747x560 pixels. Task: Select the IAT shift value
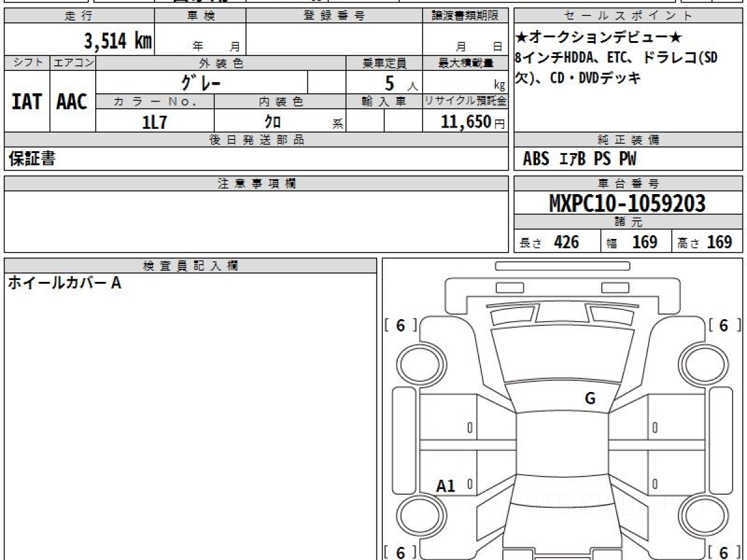[x=27, y=102]
